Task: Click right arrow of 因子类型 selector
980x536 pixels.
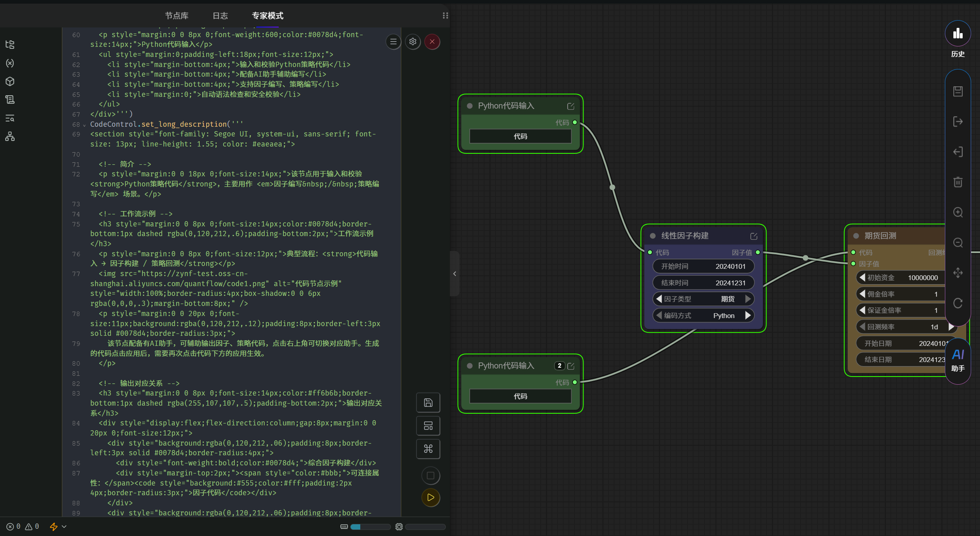Action: pyautogui.click(x=748, y=299)
